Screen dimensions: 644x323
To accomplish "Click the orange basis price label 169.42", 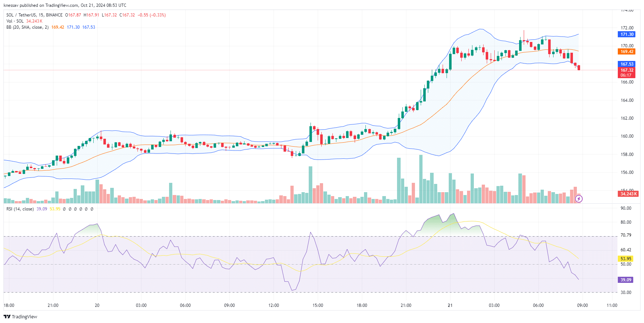I will click(626, 52).
